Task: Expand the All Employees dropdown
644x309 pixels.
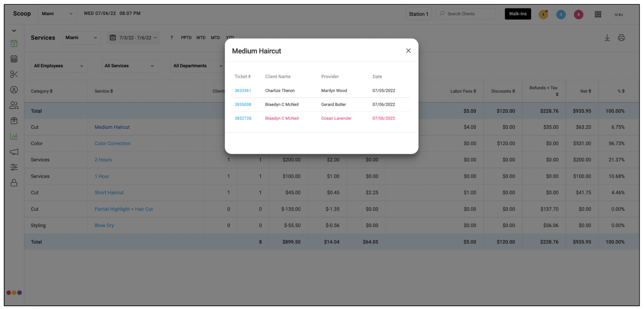Action: [x=59, y=66]
